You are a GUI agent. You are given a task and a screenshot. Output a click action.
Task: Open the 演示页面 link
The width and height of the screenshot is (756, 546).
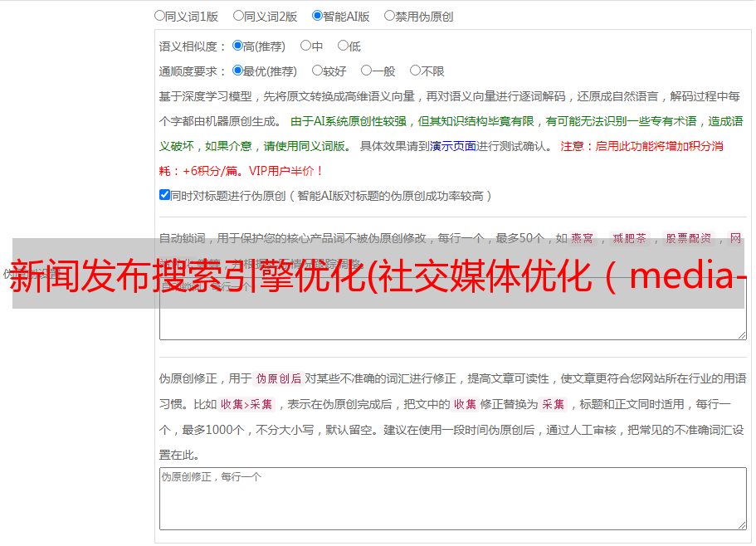453,146
